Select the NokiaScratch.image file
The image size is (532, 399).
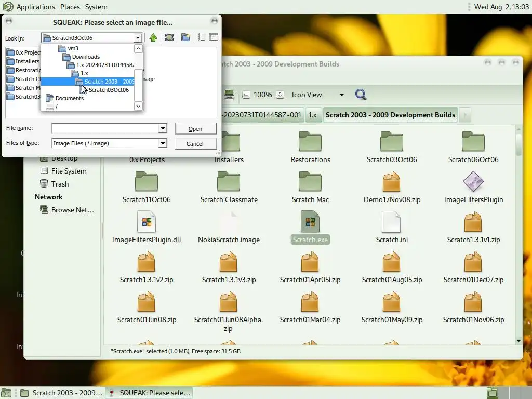(229, 228)
